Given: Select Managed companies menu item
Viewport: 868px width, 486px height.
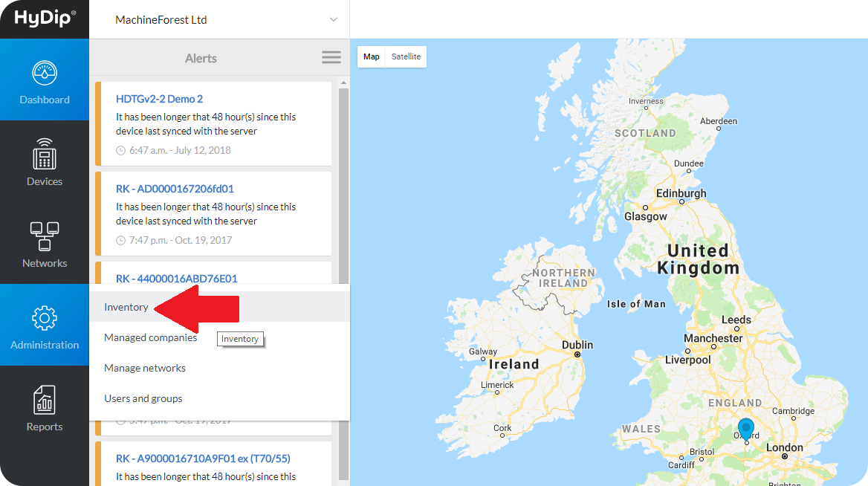Looking at the screenshot, I should (x=219, y=337).
